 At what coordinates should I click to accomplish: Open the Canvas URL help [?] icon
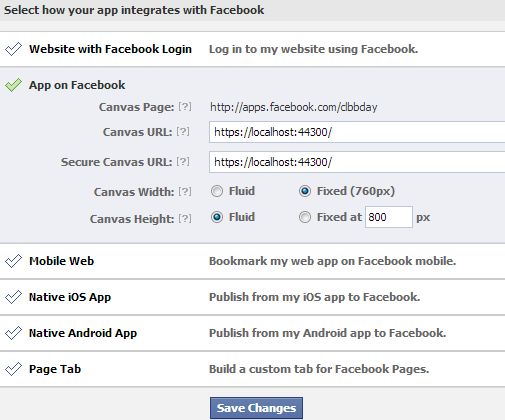click(x=183, y=131)
